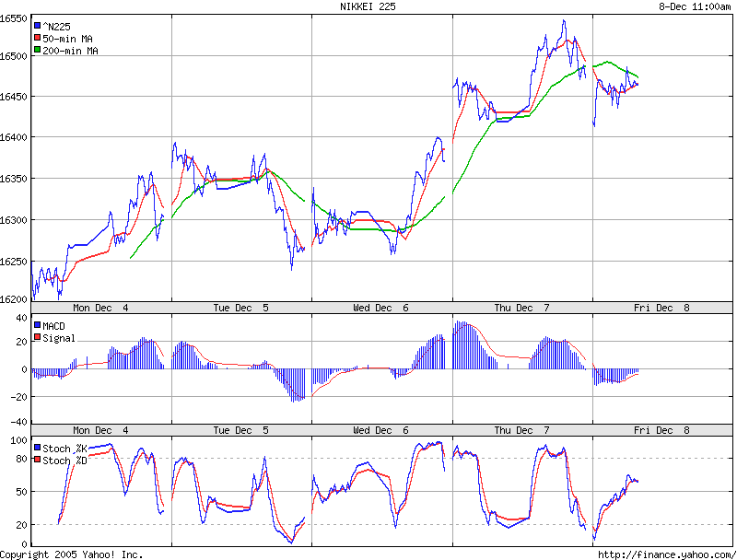
Task: Click the 16450 price axis label
Action: (x=14, y=97)
